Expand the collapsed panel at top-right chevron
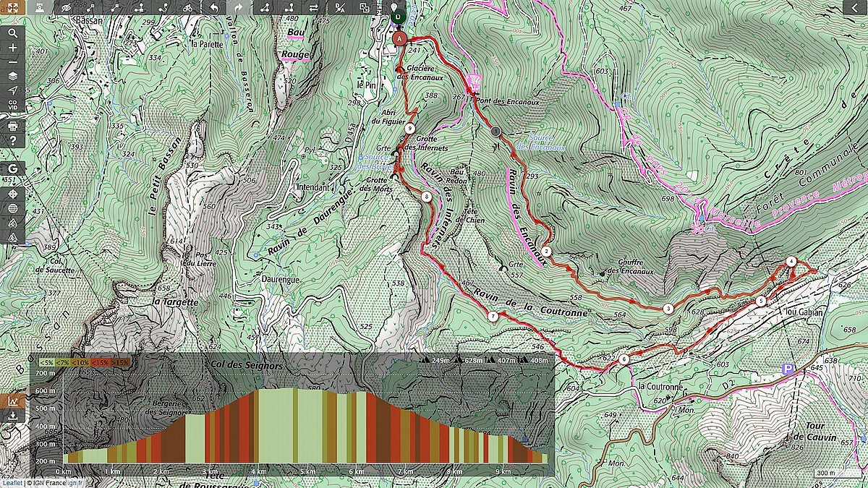This screenshot has width=868, height=488. 854,8
